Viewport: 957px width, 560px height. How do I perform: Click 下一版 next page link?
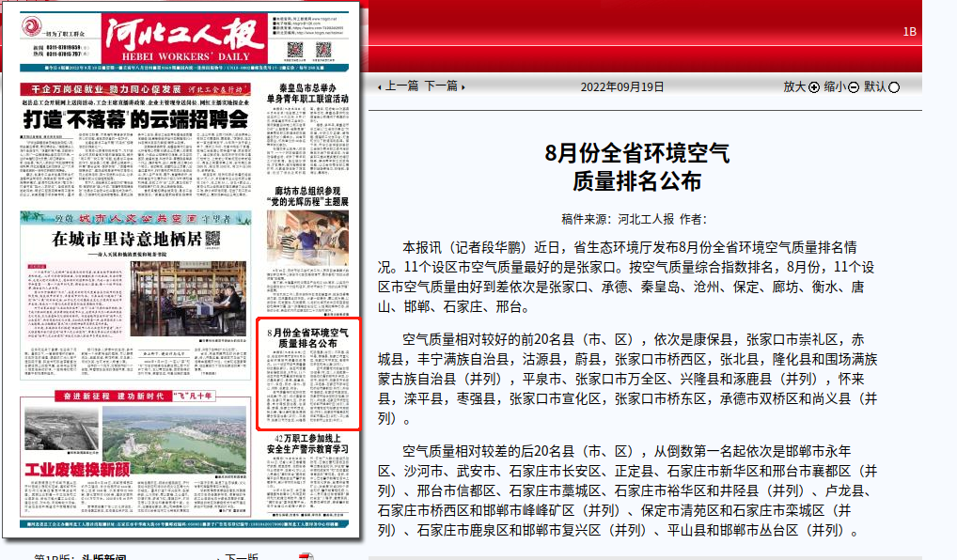point(243,557)
